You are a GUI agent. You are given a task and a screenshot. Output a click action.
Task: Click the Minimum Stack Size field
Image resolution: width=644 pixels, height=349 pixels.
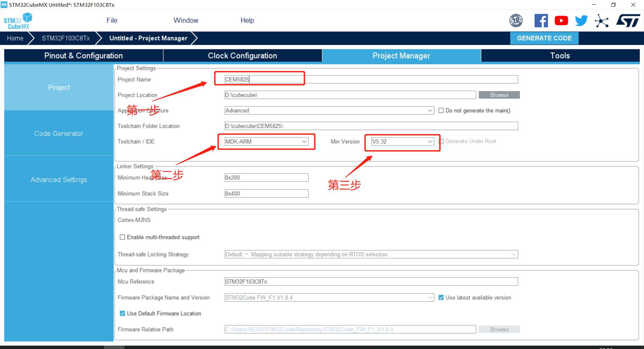click(267, 194)
